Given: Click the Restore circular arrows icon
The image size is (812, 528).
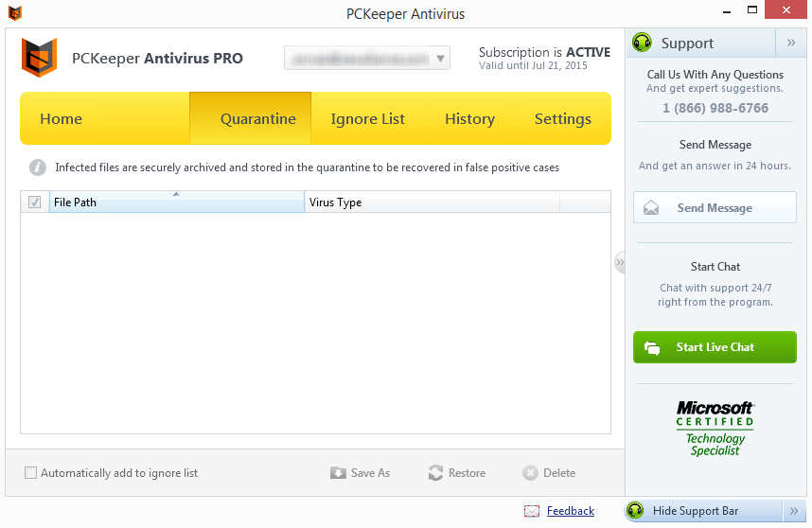Looking at the screenshot, I should pos(435,472).
